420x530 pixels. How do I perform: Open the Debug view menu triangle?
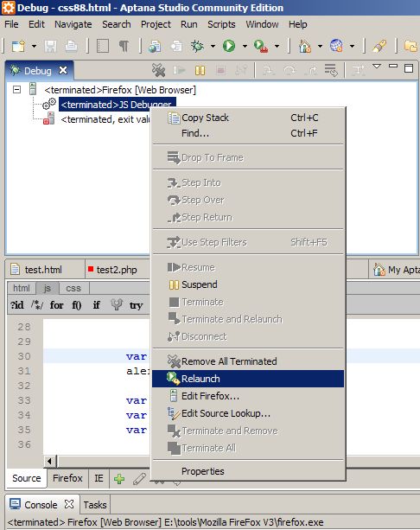pyautogui.click(x=377, y=67)
